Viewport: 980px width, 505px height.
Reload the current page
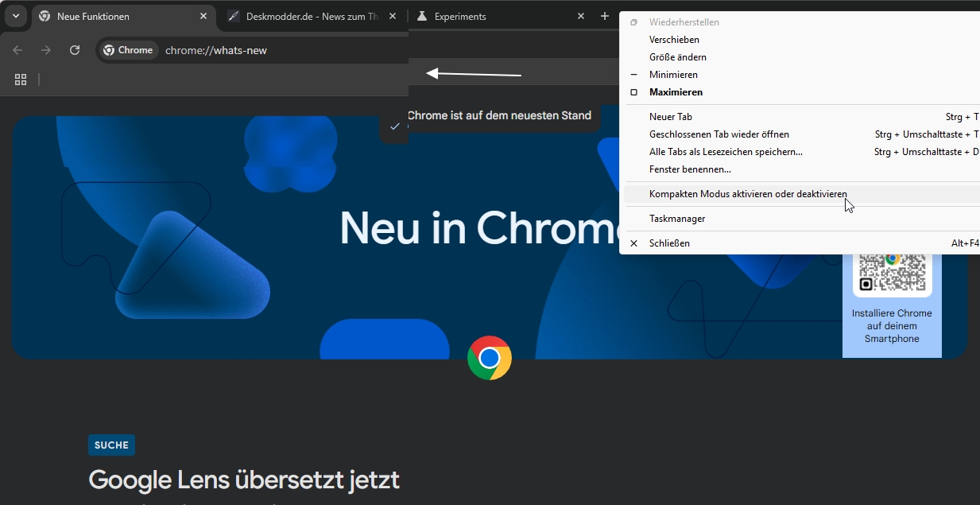(75, 50)
